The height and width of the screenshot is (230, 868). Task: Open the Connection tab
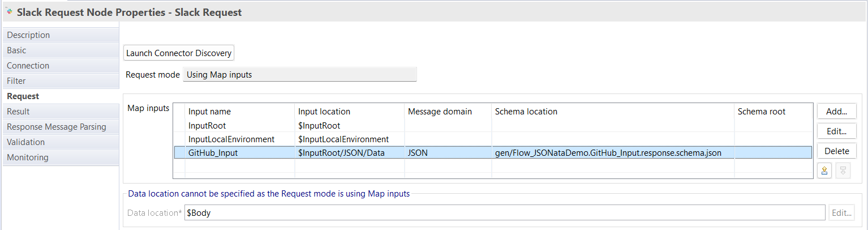60,66
